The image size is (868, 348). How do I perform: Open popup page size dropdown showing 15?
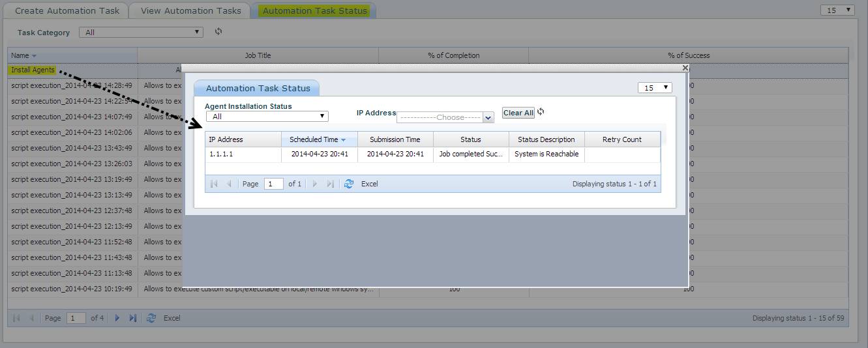point(655,87)
